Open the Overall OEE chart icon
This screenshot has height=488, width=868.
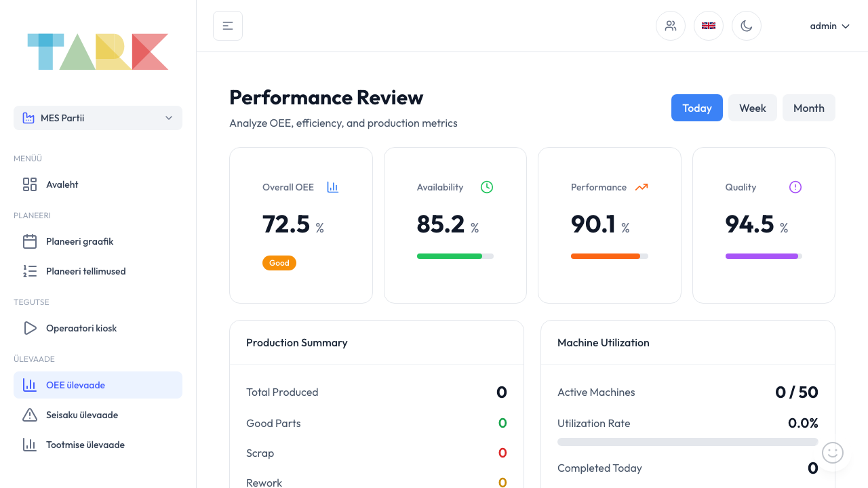pos(332,187)
